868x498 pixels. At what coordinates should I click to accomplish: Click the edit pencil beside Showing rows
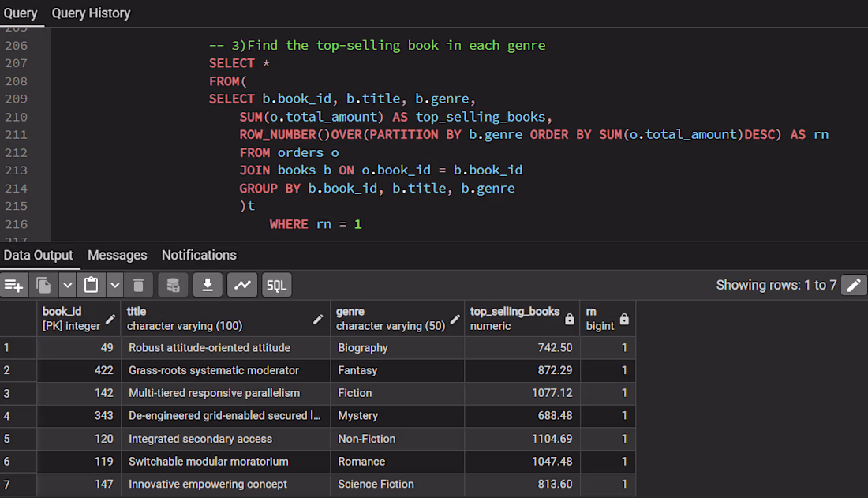click(x=854, y=285)
